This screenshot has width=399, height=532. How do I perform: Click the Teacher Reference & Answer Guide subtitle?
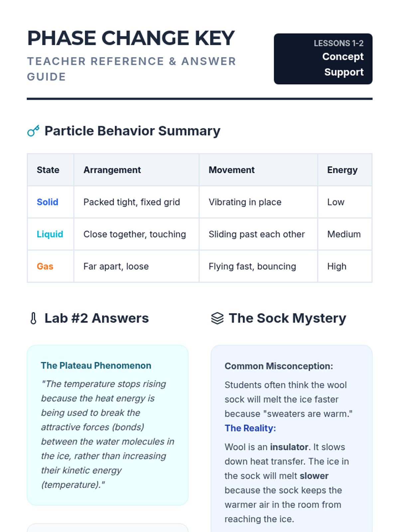pyautogui.click(x=131, y=69)
